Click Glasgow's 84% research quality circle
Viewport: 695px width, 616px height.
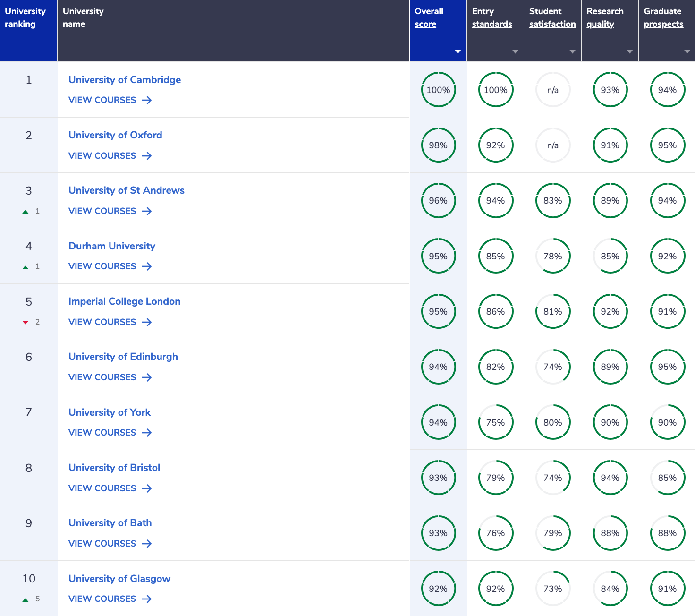pos(610,589)
